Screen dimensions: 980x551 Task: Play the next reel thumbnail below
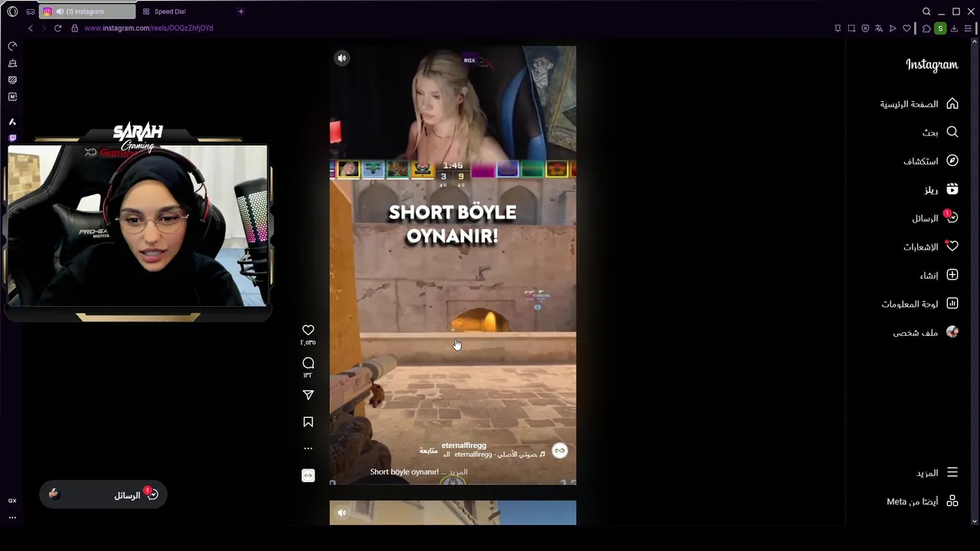[x=452, y=513]
